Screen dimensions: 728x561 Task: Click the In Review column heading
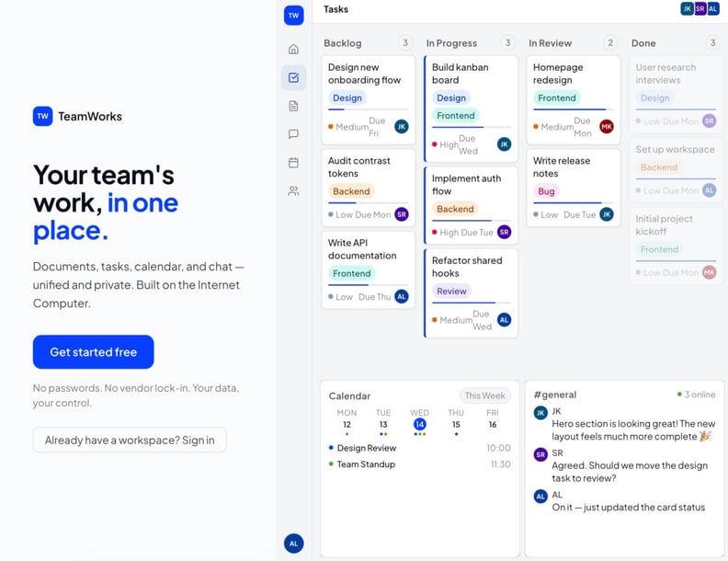tap(551, 43)
